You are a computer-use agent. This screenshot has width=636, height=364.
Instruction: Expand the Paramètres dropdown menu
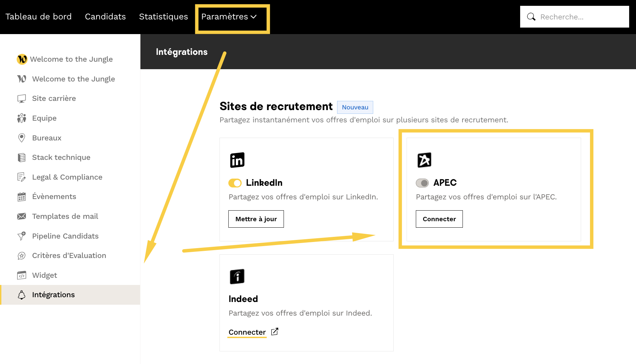[229, 17]
